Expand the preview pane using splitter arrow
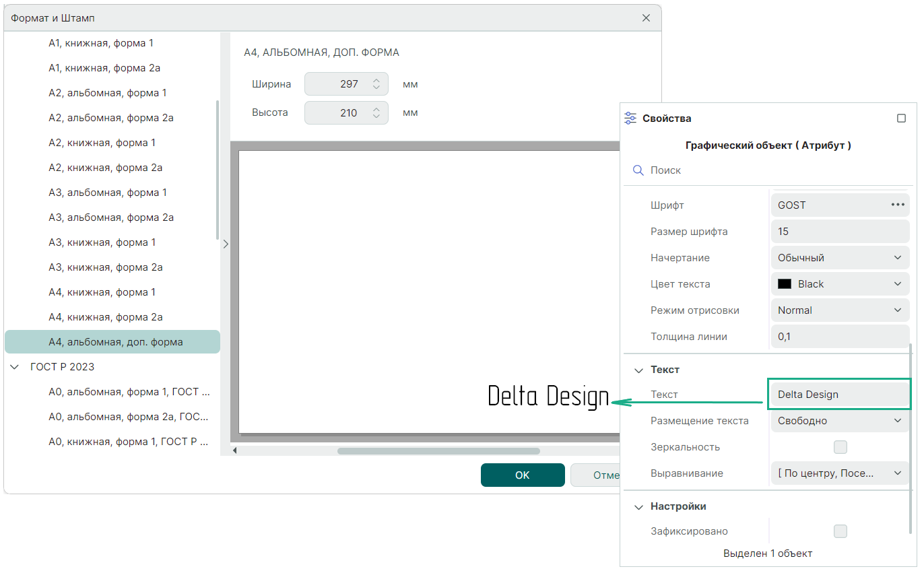Viewport: 924px width, 571px height. [x=226, y=244]
